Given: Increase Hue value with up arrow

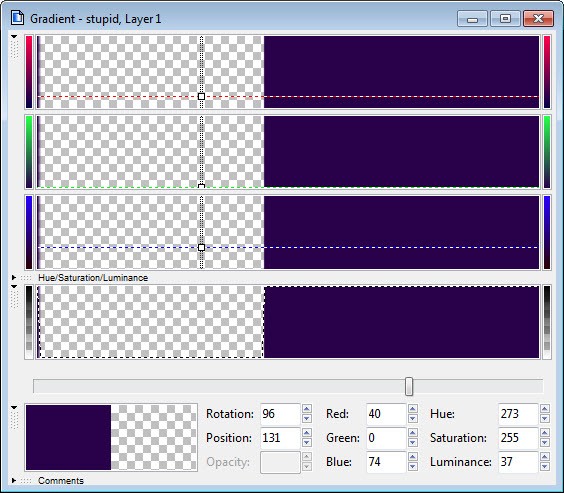Looking at the screenshot, I should (x=545, y=409).
